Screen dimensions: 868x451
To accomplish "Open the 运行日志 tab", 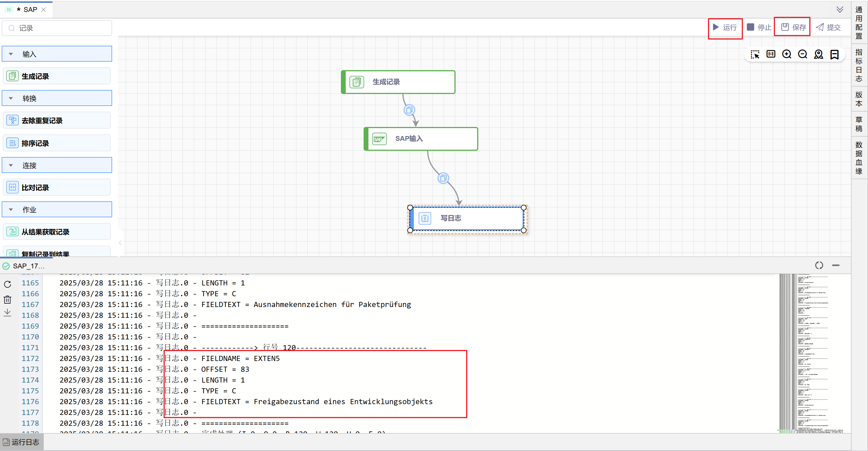I will click(x=22, y=442).
